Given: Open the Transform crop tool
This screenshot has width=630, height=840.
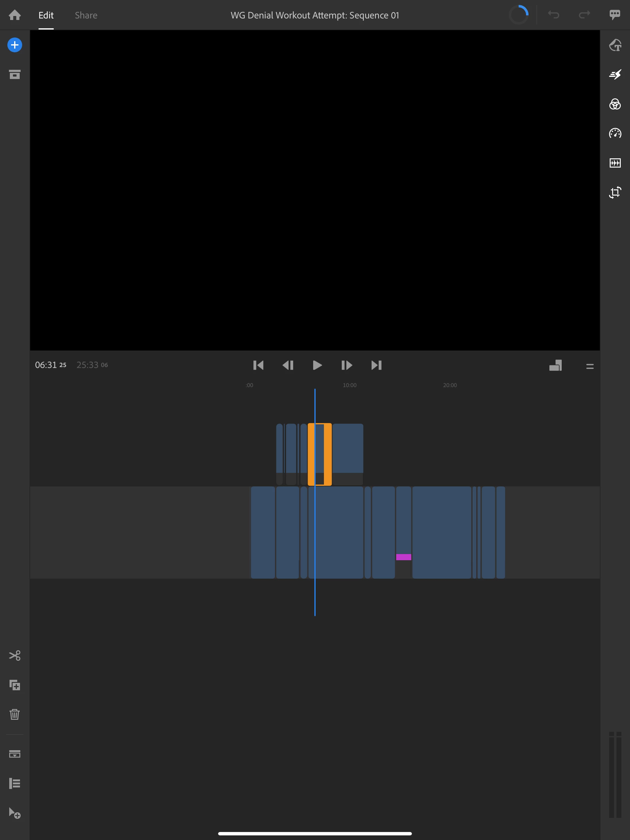Looking at the screenshot, I should tap(615, 192).
